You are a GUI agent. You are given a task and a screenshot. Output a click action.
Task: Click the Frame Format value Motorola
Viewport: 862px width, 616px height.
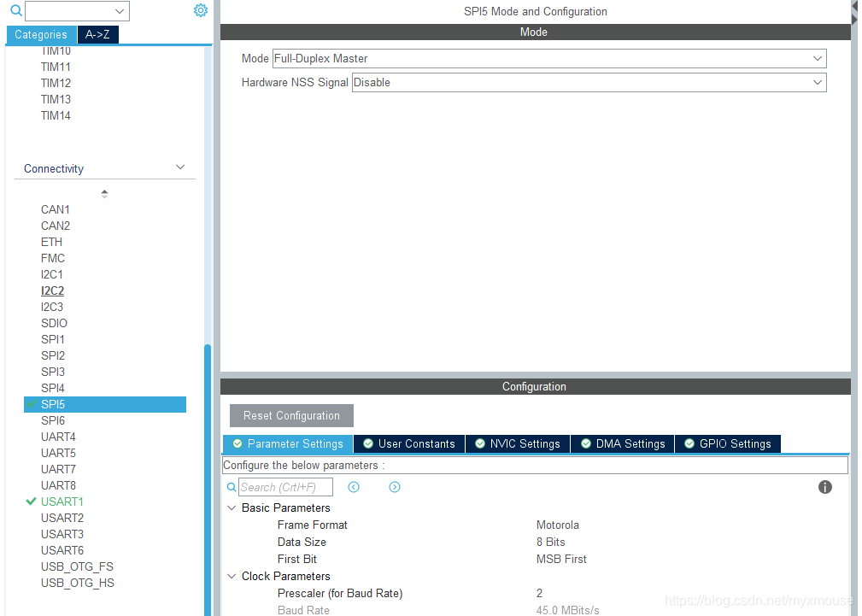558,525
